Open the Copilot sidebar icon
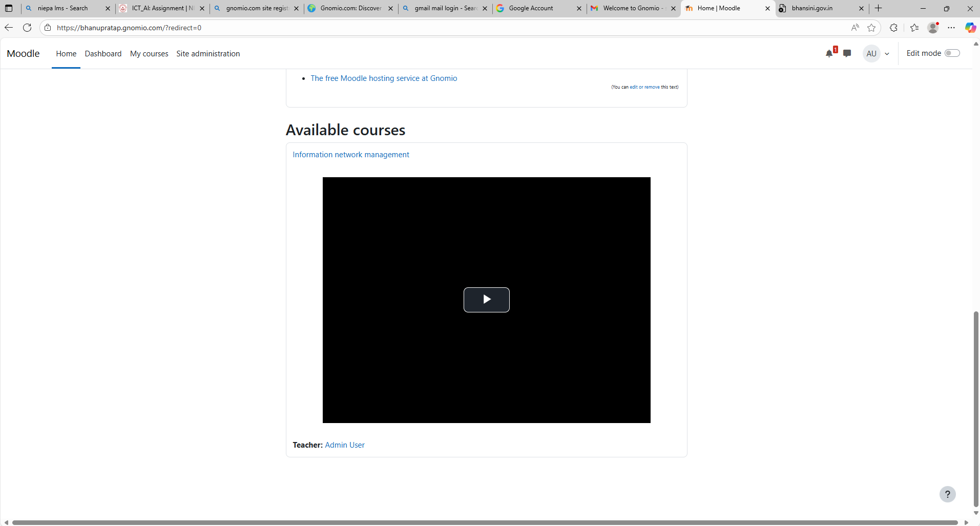 [x=970, y=28]
